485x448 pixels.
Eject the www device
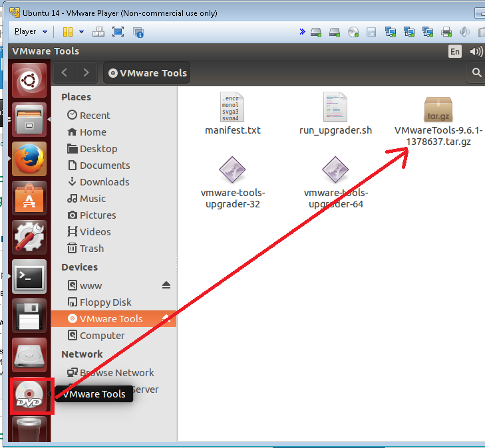tap(166, 285)
